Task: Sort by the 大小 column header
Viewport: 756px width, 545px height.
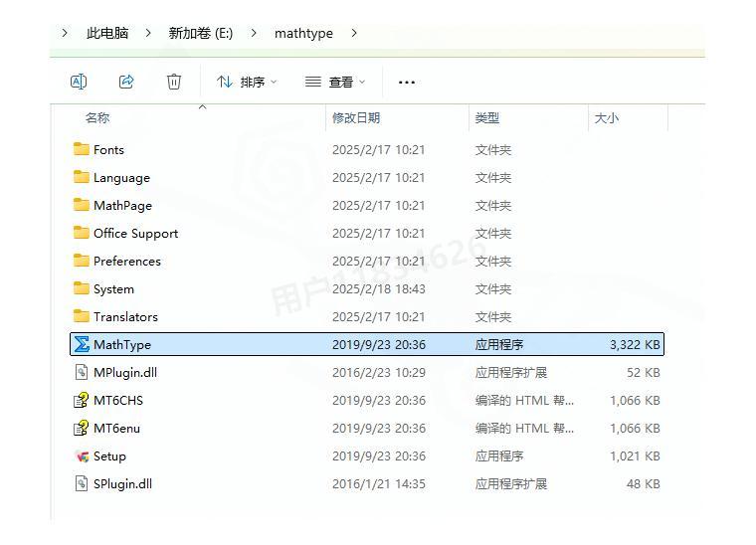Action: coord(606,117)
